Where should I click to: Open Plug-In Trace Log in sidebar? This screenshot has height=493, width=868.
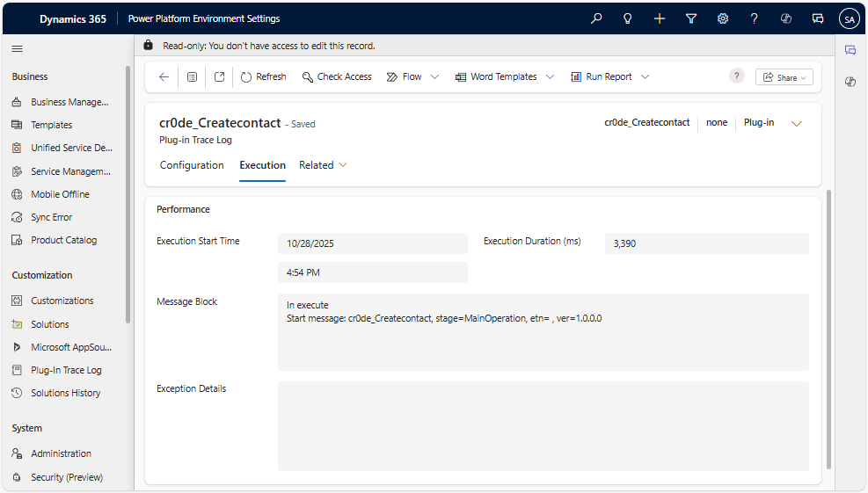pyautogui.click(x=66, y=370)
